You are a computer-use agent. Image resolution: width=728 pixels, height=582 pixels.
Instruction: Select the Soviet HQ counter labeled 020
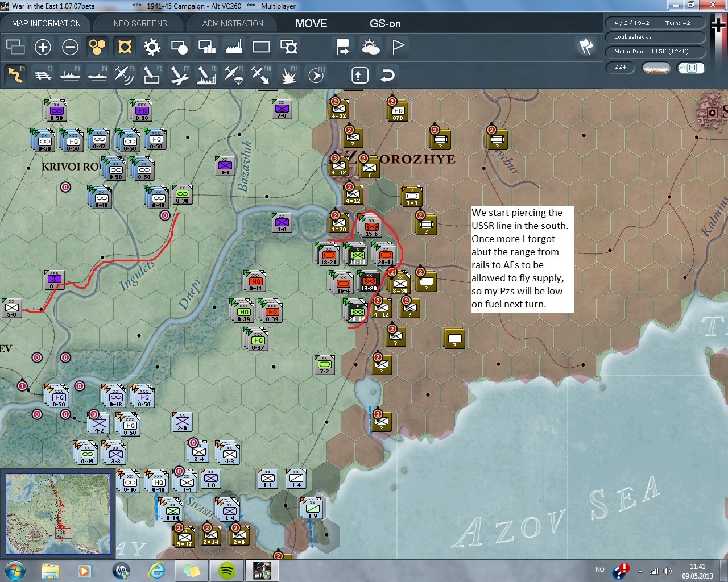click(x=398, y=110)
